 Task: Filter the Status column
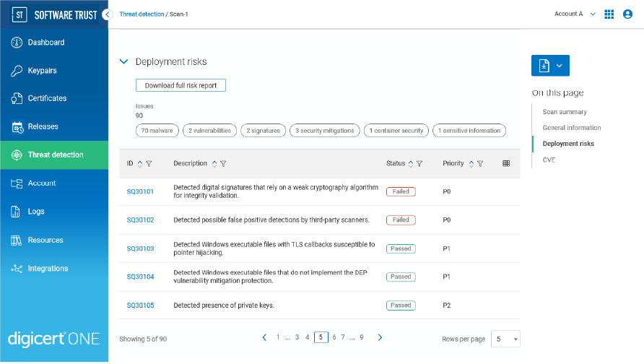[x=419, y=163]
